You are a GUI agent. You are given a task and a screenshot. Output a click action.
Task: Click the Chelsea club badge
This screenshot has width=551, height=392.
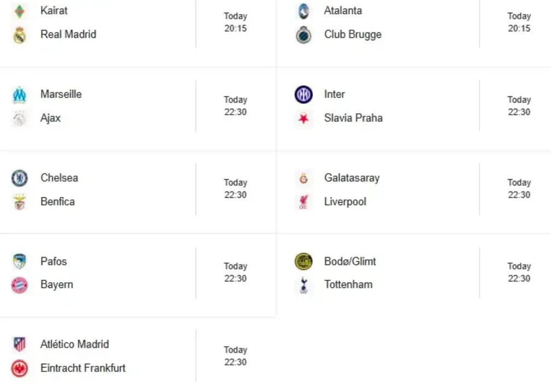click(x=20, y=178)
